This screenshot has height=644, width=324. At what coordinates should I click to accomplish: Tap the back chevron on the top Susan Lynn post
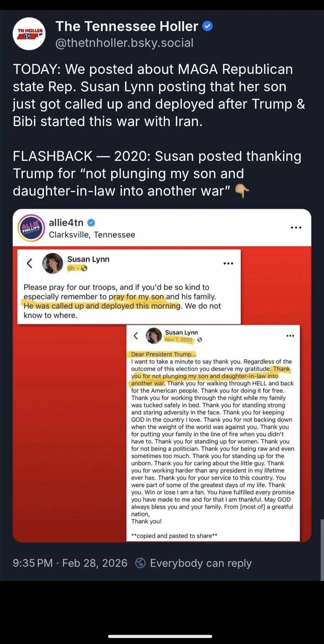(x=30, y=263)
